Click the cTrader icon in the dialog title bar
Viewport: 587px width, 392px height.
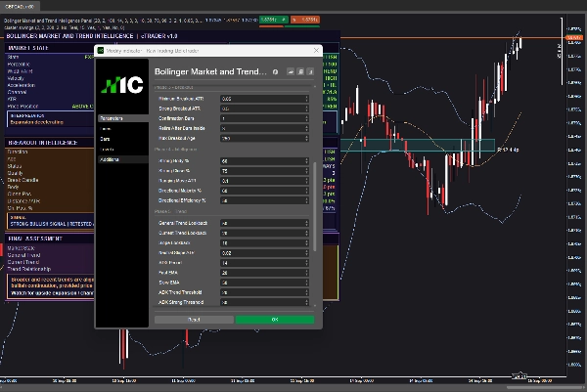pos(101,51)
